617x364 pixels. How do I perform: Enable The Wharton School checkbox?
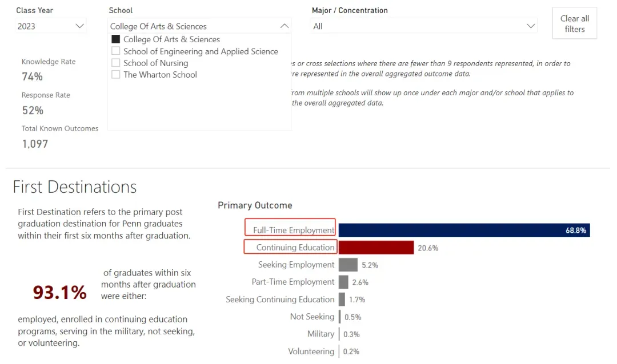point(115,75)
